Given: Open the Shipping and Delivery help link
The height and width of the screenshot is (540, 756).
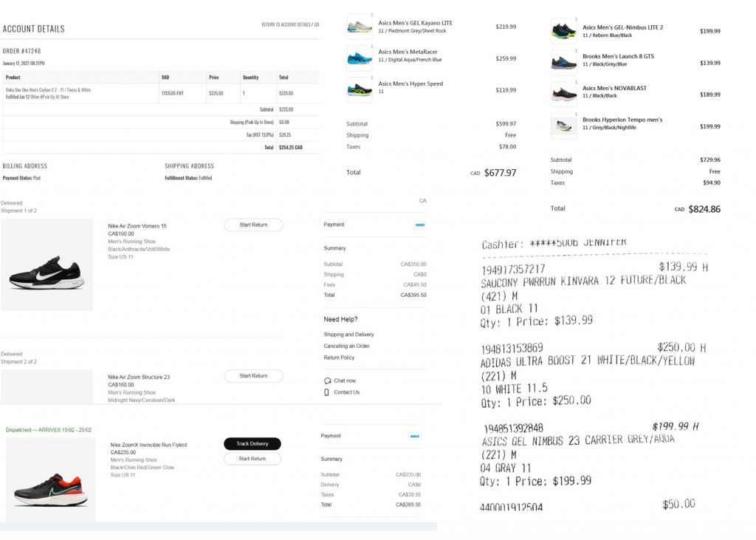Looking at the screenshot, I should [348, 335].
